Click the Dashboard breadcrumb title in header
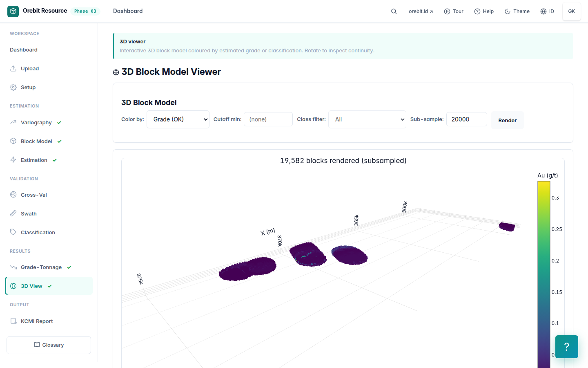The width and height of the screenshot is (588, 368). tap(128, 11)
